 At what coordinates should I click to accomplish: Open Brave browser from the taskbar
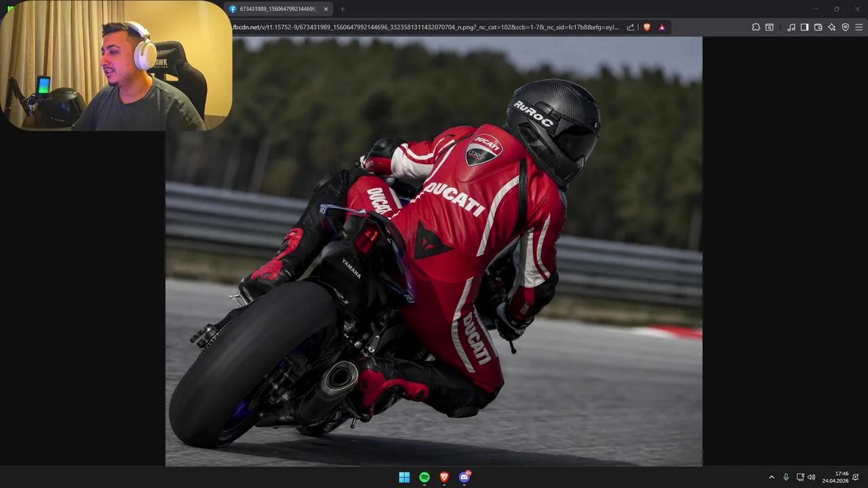[444, 477]
